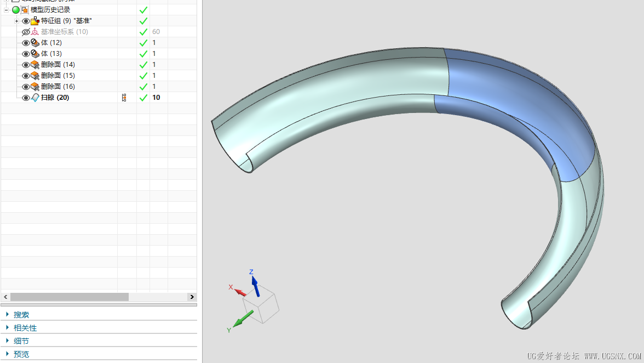Show the hidden 基准坐标系 (10)

coord(25,32)
